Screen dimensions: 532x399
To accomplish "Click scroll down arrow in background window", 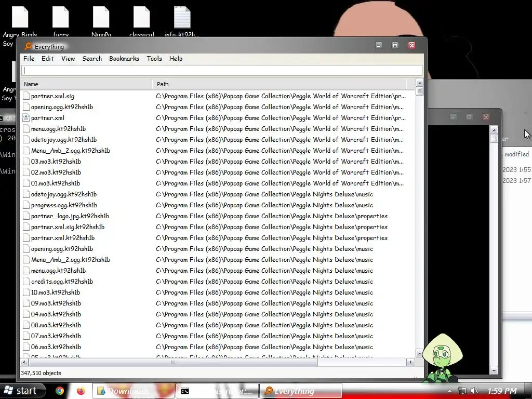I will 494,370.
